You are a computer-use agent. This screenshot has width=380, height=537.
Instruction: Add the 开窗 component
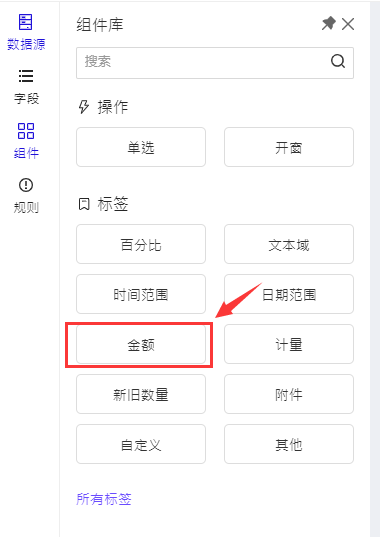[289, 147]
